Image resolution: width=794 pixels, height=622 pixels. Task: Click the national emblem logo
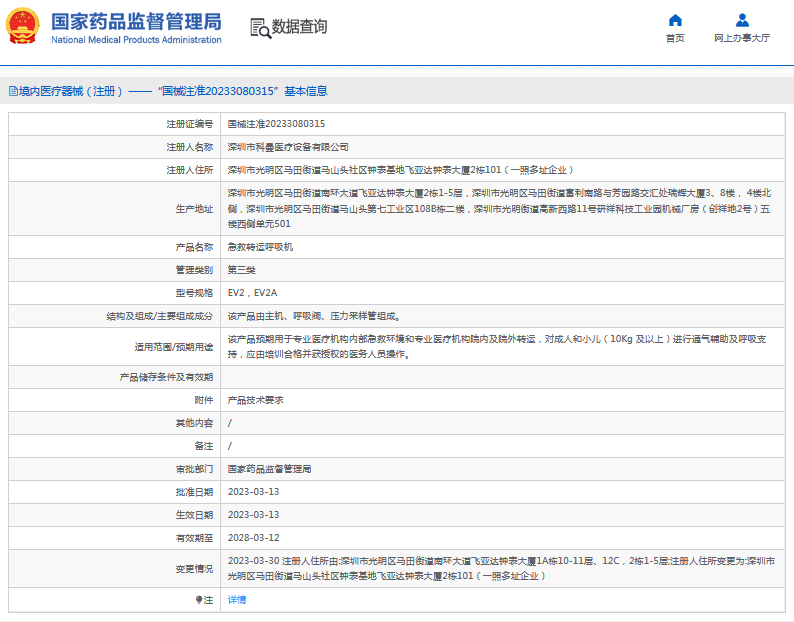coord(23,27)
